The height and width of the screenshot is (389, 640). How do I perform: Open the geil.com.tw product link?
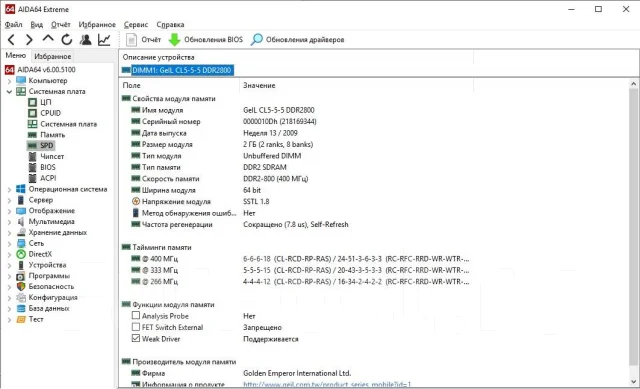[327, 384]
